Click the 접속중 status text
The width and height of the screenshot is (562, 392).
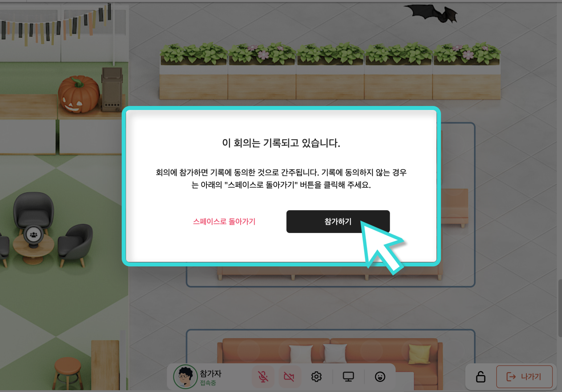208,383
